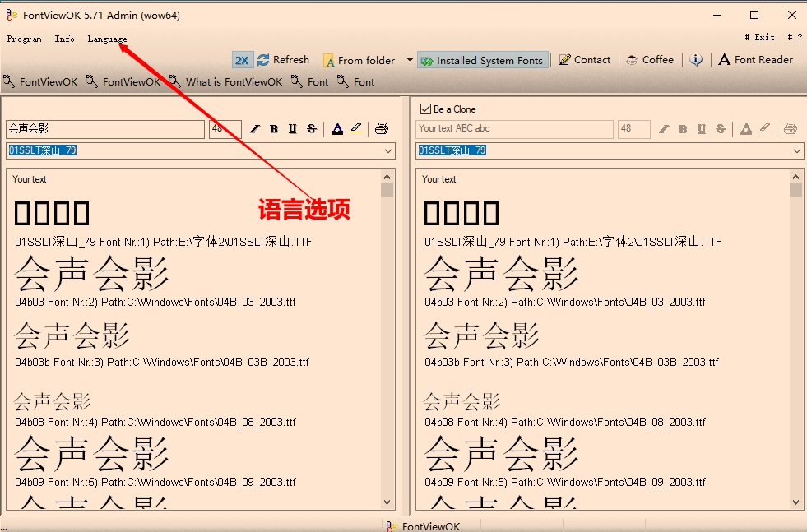Viewport: 807px width, 532px height.
Task: Select 01SSLT Font-Nr.:1 entry in right pane
Action: coord(573,242)
